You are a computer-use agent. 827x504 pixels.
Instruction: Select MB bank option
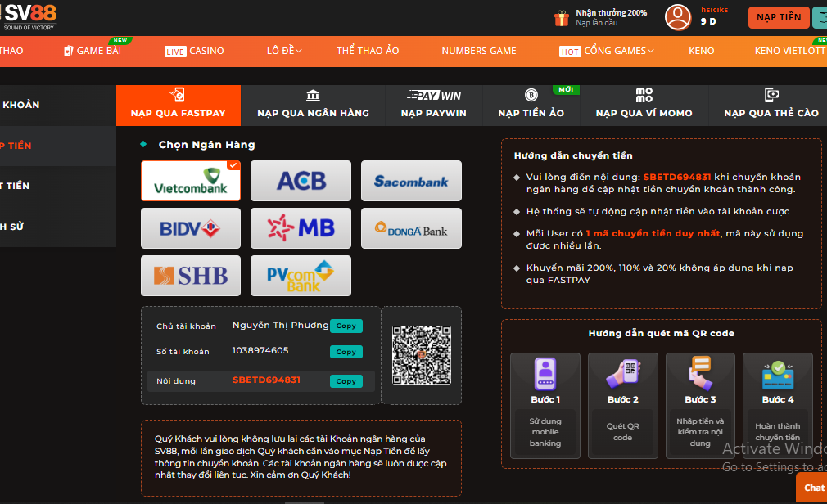pos(301,228)
